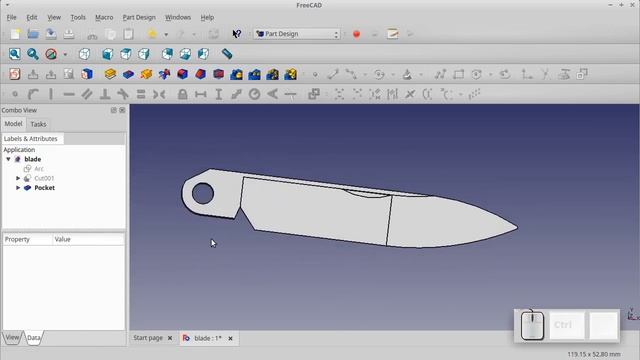
Task: Set the axonometric view cube icon
Action: click(84, 54)
